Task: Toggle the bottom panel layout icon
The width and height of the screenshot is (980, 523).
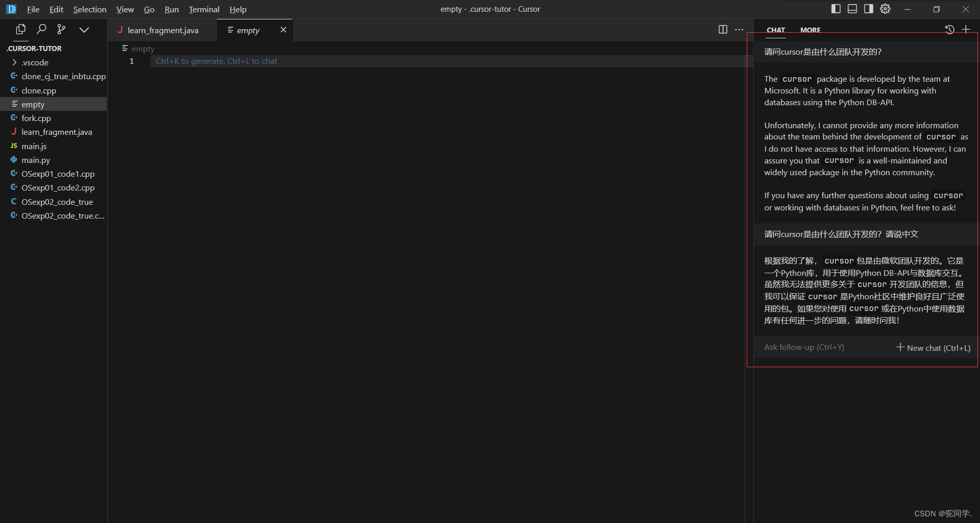Action: click(x=852, y=9)
